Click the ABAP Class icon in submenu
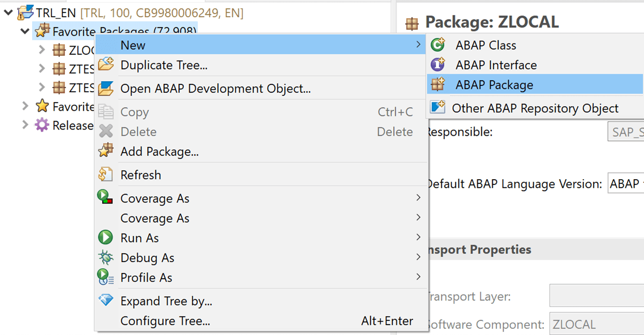 coord(438,46)
